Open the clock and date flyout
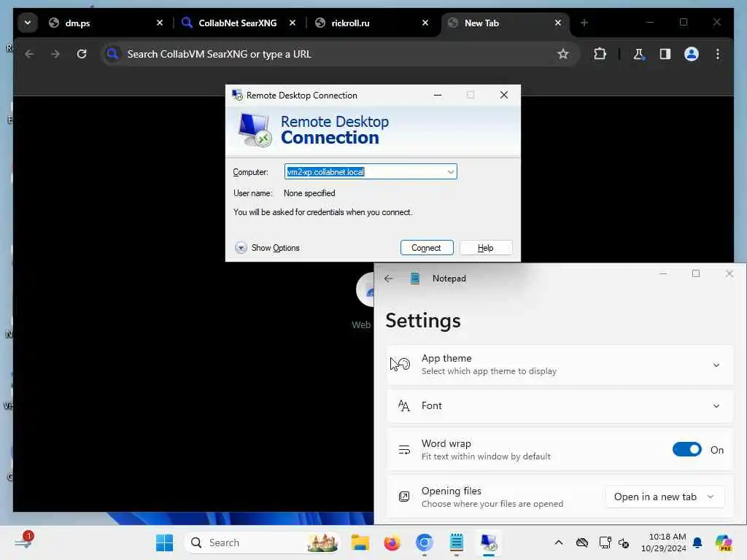747x560 pixels. [664, 542]
